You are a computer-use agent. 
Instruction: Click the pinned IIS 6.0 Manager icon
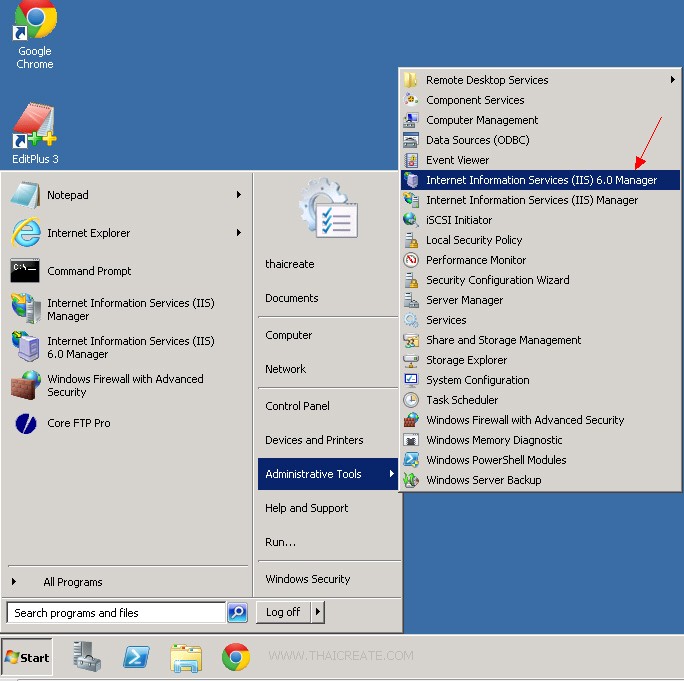click(26, 347)
